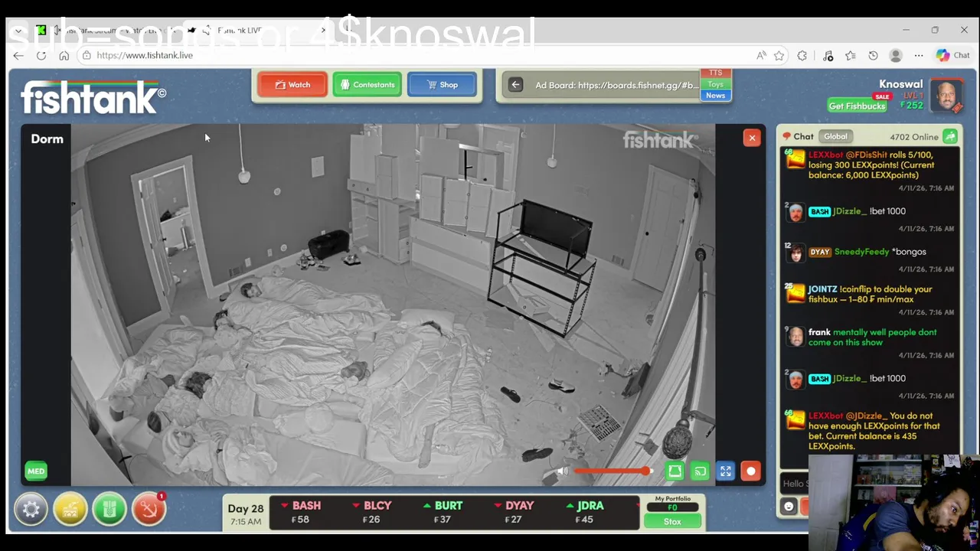Image resolution: width=980 pixels, height=551 pixels.
Task: Toggle theater mode green icon
Action: (675, 471)
